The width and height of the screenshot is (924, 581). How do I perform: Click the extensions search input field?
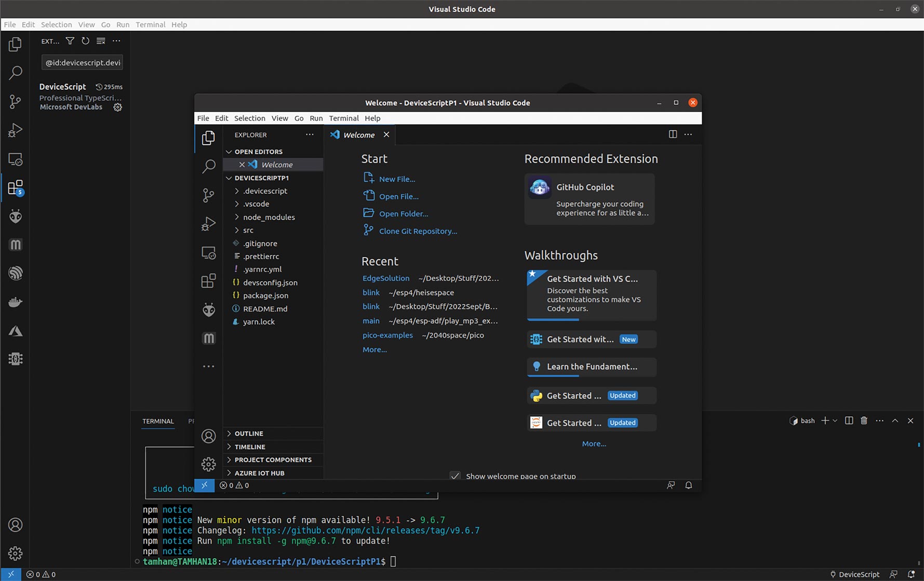(x=82, y=62)
